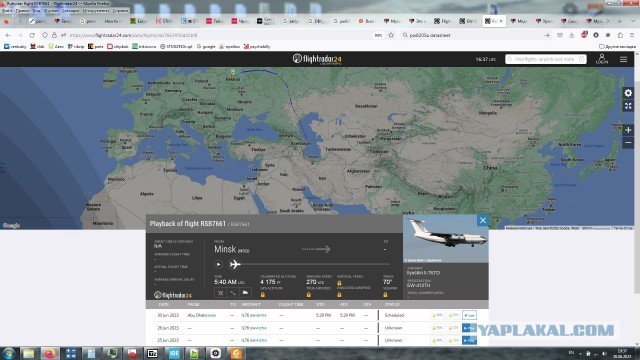
Task: Toggle center-on-aircraft view button in playback
Action: tap(220, 293)
